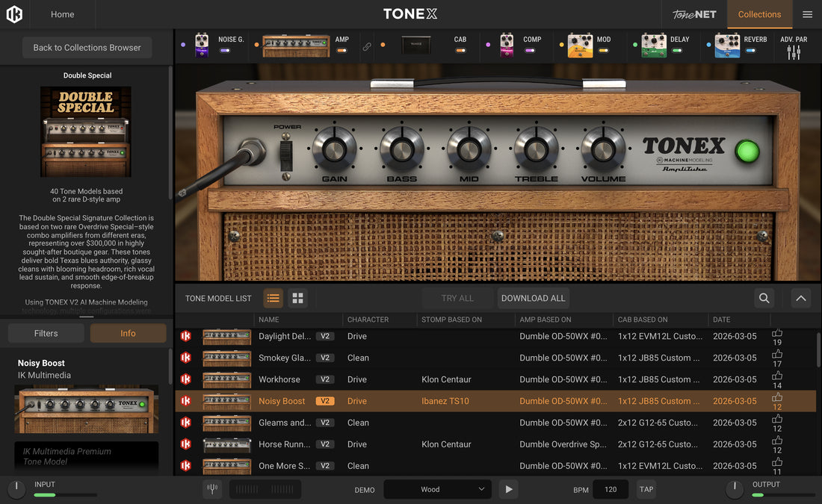Click IK badge on One More S... row
Viewport: 822px width, 504px height.
click(185, 465)
